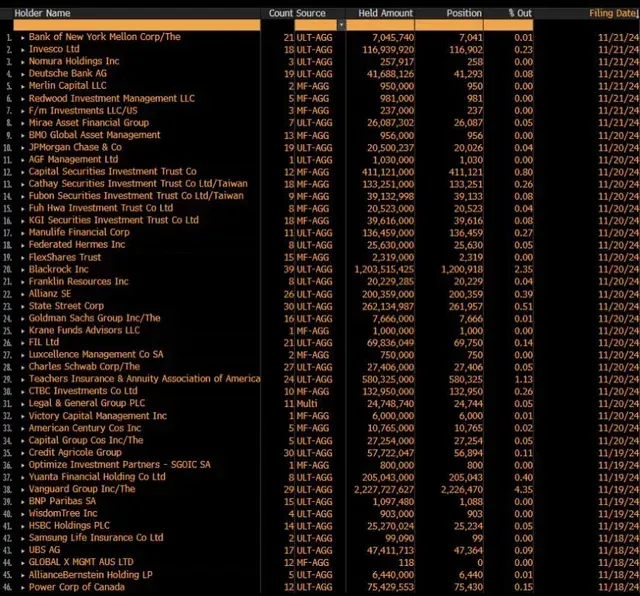Select FIL Ltd holder name
Image resolution: width=640 pixels, height=596 pixels.
click(x=44, y=342)
